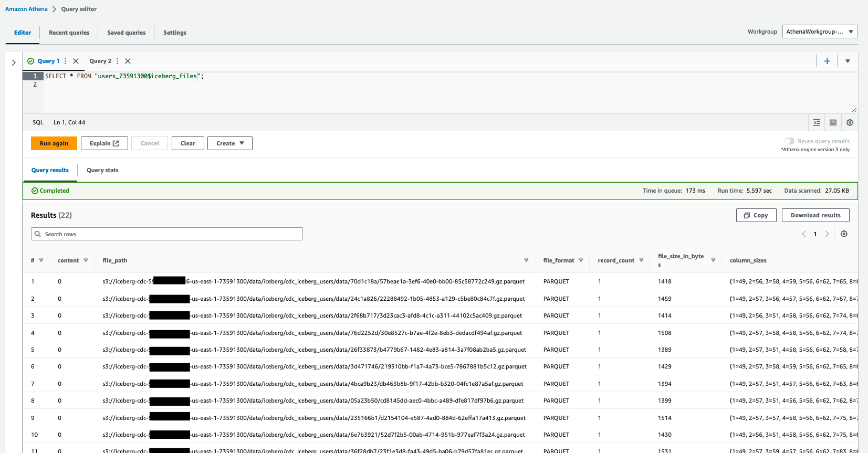Show the Query results tab

(50, 170)
